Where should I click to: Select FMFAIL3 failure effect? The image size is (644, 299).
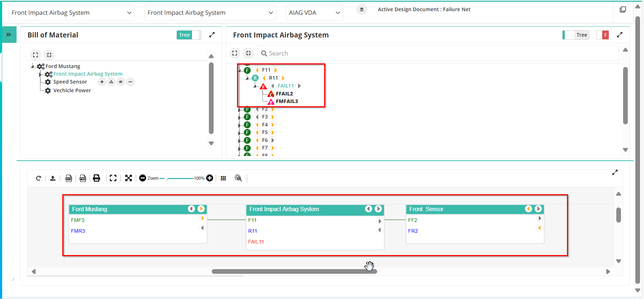(x=287, y=101)
